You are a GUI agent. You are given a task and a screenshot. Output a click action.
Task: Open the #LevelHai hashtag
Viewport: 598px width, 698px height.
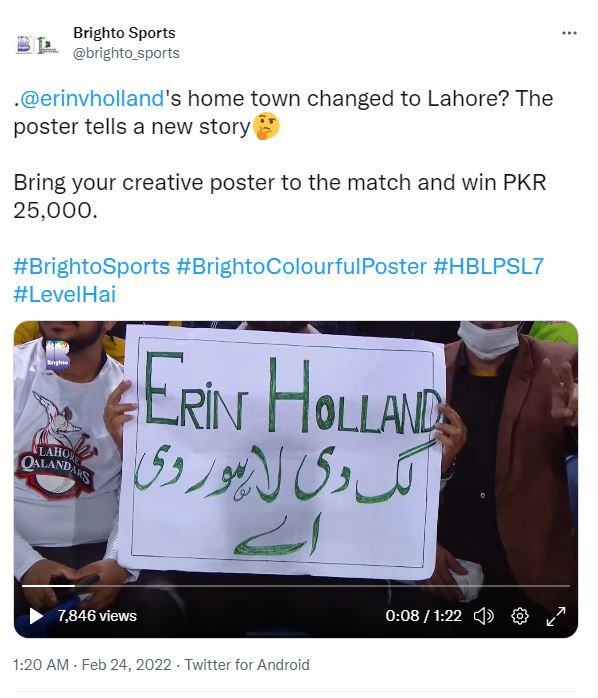(x=65, y=295)
